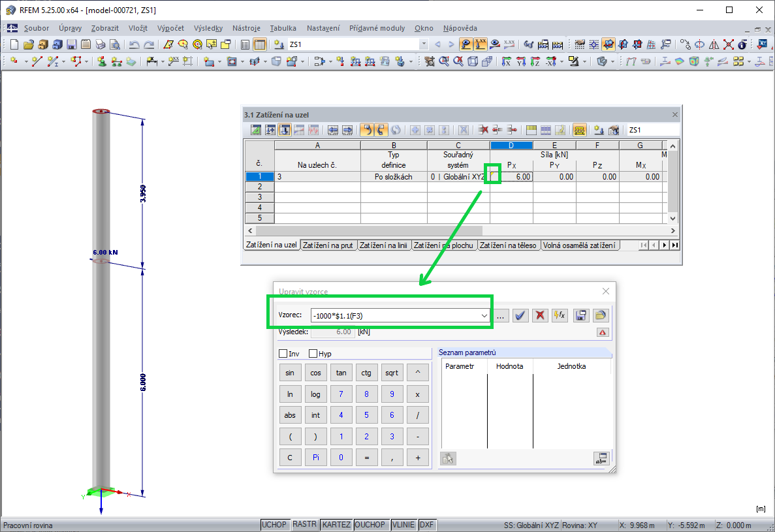
Task: Select cell 'Po složkách' in table
Action: pos(394,177)
